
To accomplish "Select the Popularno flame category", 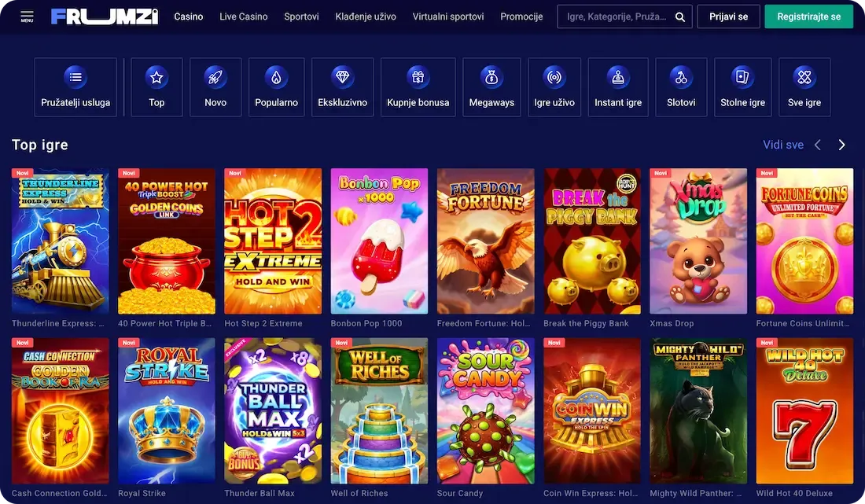I will 276,87.
